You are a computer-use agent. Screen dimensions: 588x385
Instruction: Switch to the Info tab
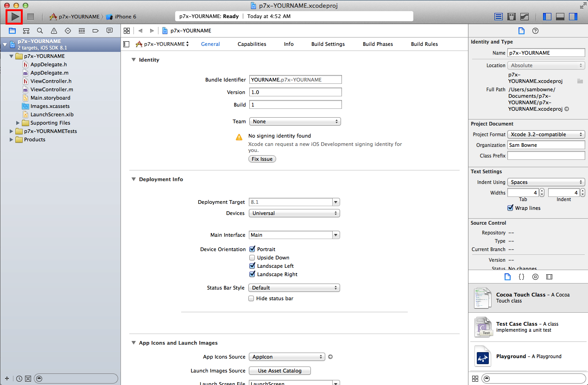click(289, 44)
